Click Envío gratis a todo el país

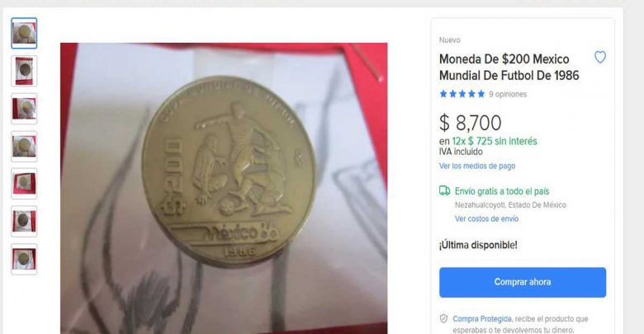[x=502, y=191]
